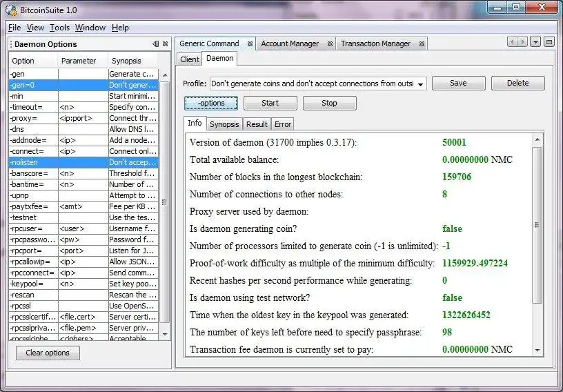Show the Error tab

tap(283, 124)
